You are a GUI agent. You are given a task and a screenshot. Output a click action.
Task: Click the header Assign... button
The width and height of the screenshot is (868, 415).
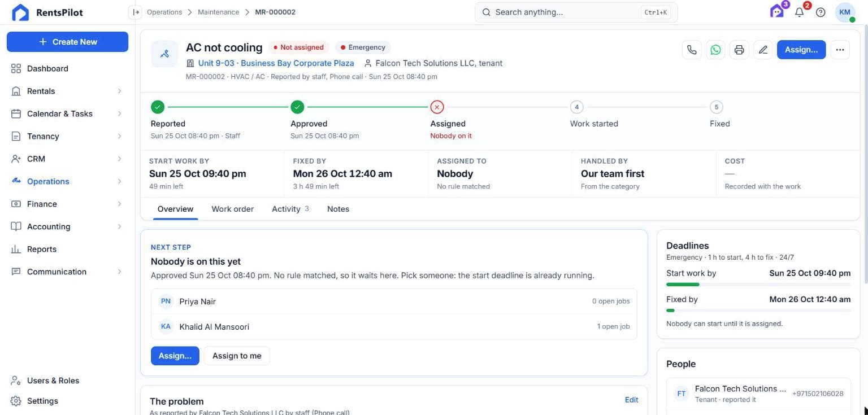tap(801, 50)
